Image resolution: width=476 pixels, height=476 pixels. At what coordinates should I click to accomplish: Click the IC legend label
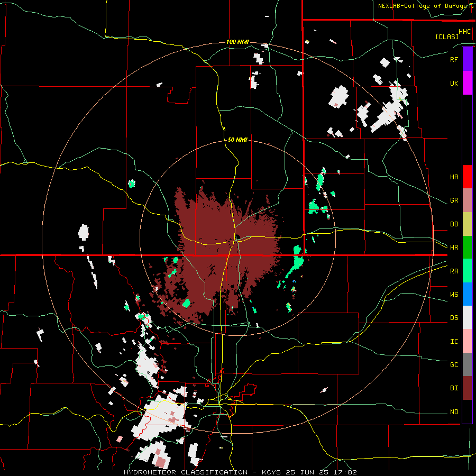(454, 342)
